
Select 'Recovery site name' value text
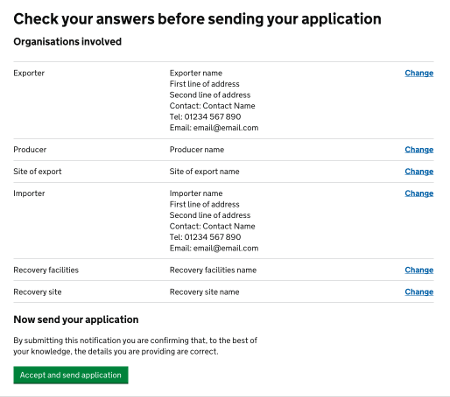click(204, 292)
